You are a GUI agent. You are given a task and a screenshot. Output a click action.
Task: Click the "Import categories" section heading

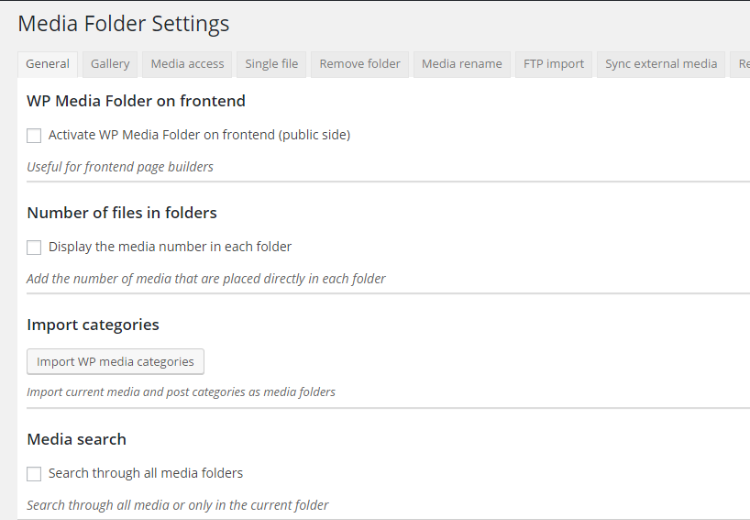pyautogui.click(x=93, y=325)
